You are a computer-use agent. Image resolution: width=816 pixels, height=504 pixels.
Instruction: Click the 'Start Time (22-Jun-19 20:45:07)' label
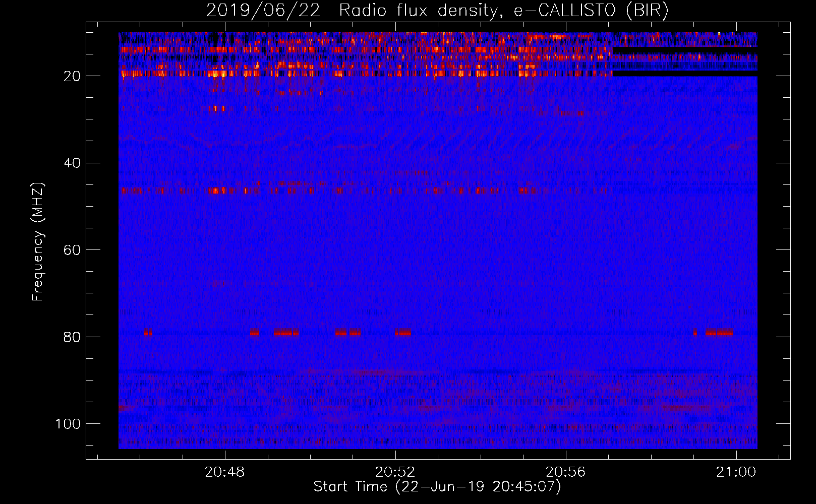coord(437,487)
